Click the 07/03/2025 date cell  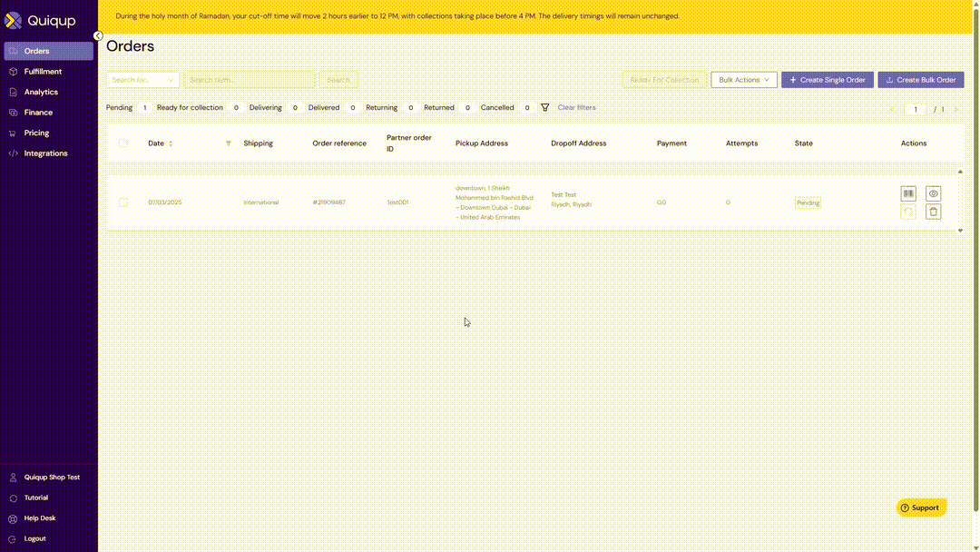click(x=165, y=202)
